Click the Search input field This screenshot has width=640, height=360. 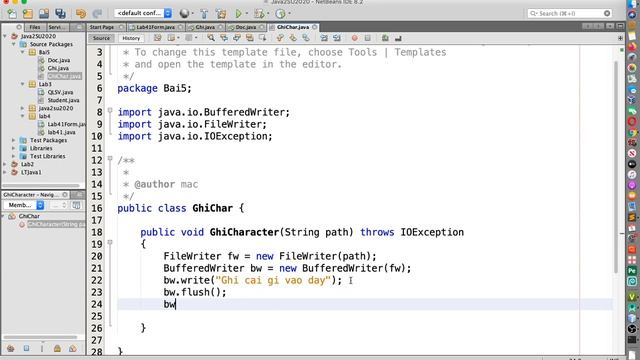point(570,13)
